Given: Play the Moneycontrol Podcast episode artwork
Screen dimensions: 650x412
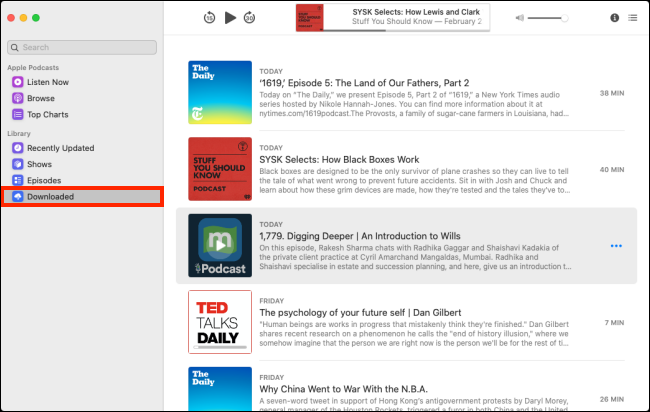Looking at the screenshot, I should [220, 245].
